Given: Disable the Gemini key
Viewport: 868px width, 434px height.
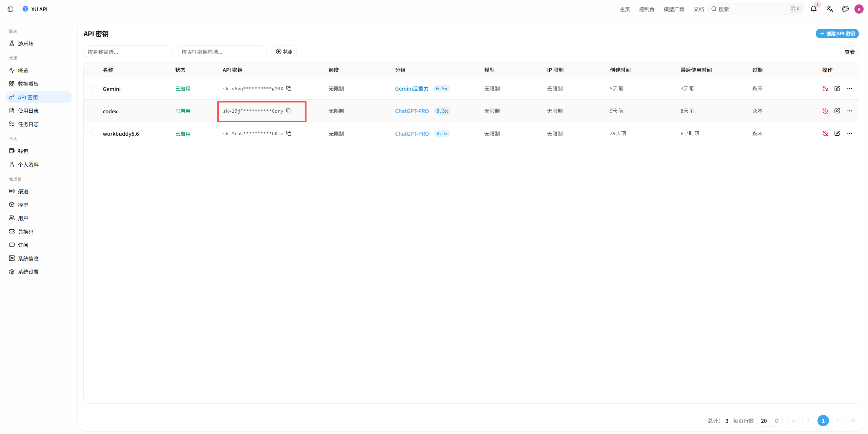Looking at the screenshot, I should [x=825, y=89].
